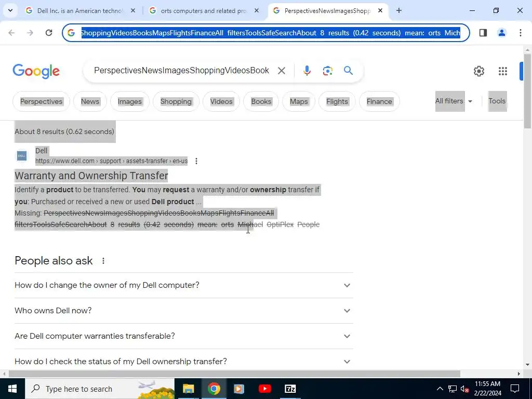Select the Maps filter chip
The width and height of the screenshot is (532, 399).
pyautogui.click(x=299, y=101)
